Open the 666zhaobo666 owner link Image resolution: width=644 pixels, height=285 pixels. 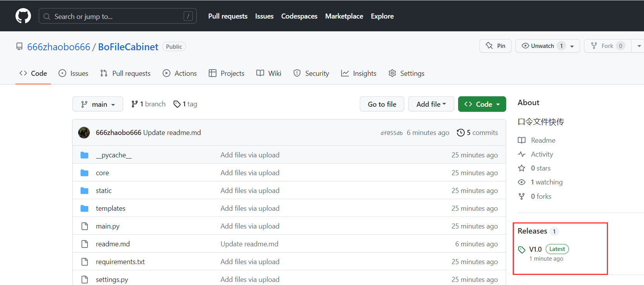pos(59,47)
